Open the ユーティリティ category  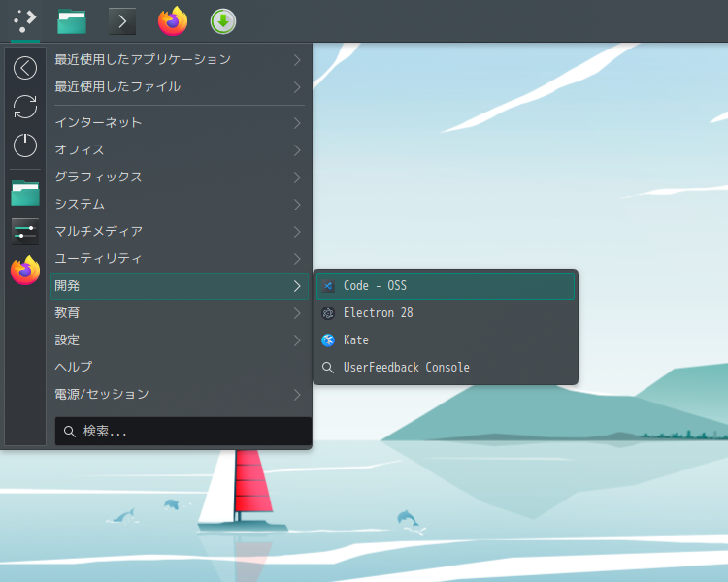coord(179,259)
